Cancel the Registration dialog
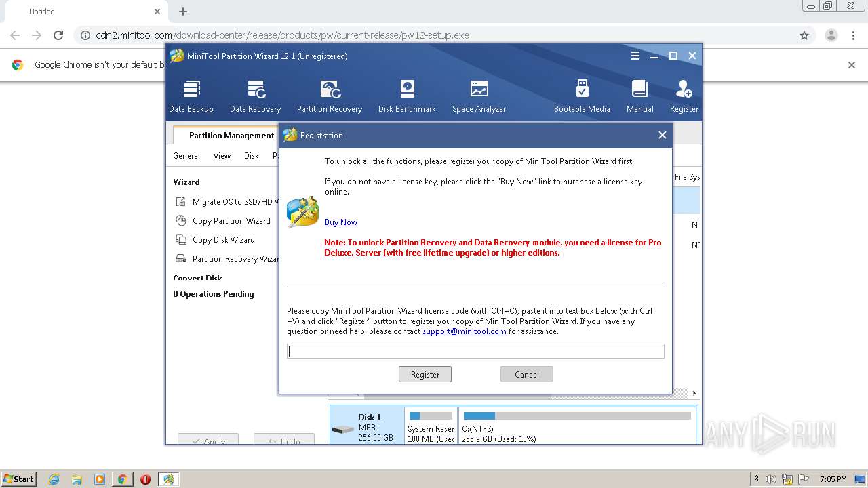The height and width of the screenshot is (488, 868). pos(527,374)
